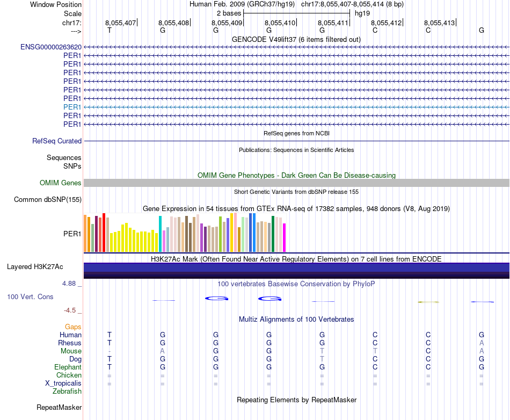Screen dimensions: 510x420
Task: Click the SNPs track label
Action: coord(72,166)
